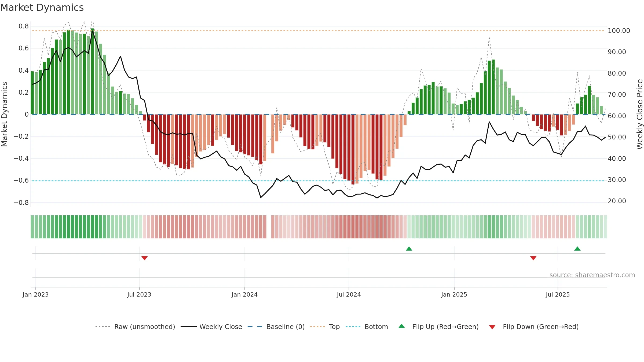Viewport: 644px width, 362px height.
Task: Click the 90.00 price tick label
Action: (617, 52)
